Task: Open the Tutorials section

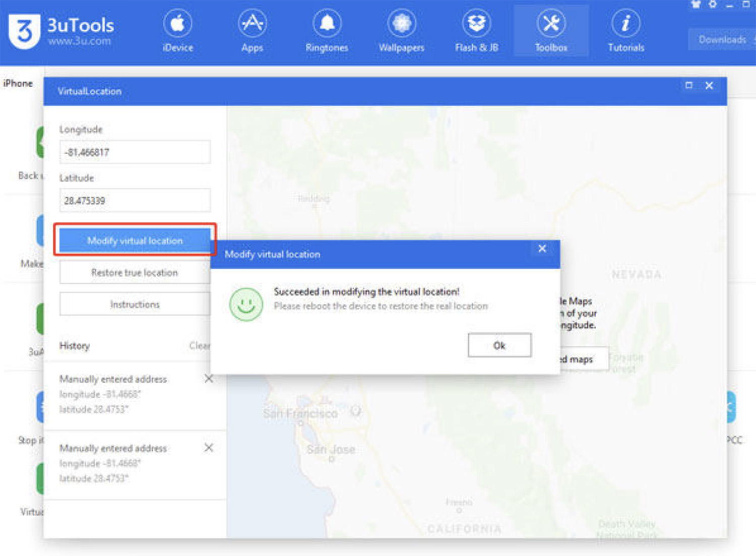Action: (626, 31)
